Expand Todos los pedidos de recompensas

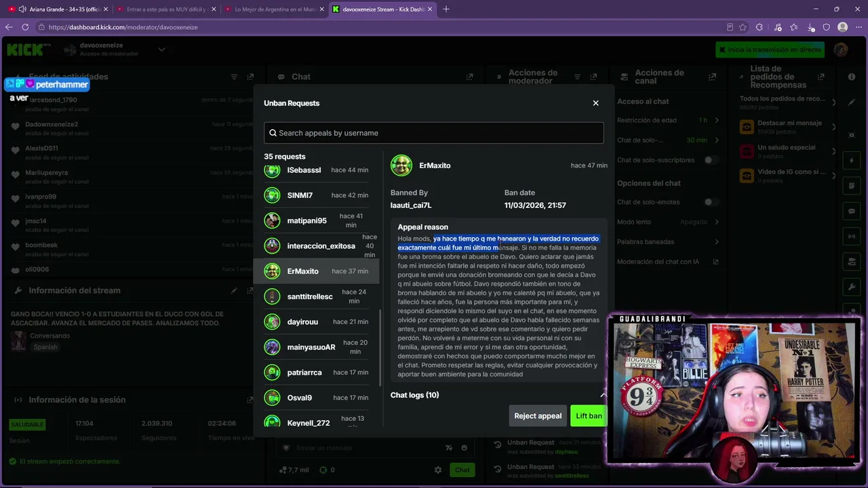(833, 102)
